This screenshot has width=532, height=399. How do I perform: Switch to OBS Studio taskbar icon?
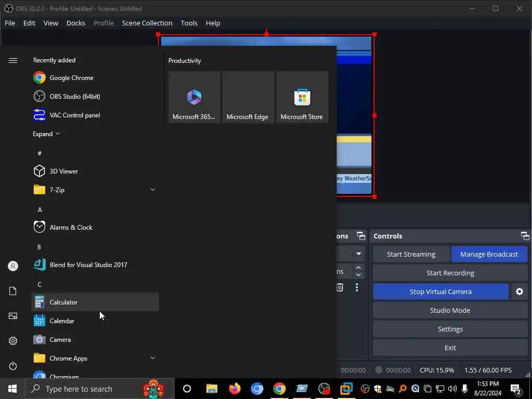pyautogui.click(x=324, y=389)
